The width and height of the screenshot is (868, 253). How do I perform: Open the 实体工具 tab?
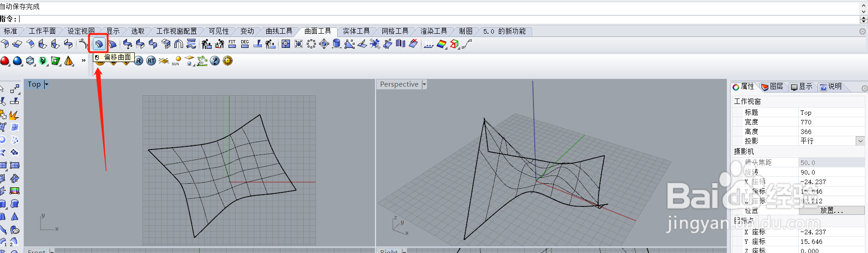[356, 31]
